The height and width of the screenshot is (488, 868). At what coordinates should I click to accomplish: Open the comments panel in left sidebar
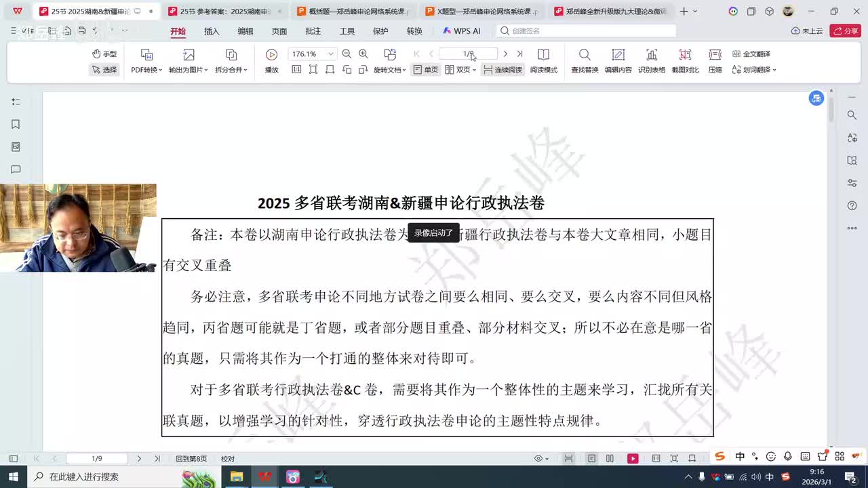(x=16, y=169)
